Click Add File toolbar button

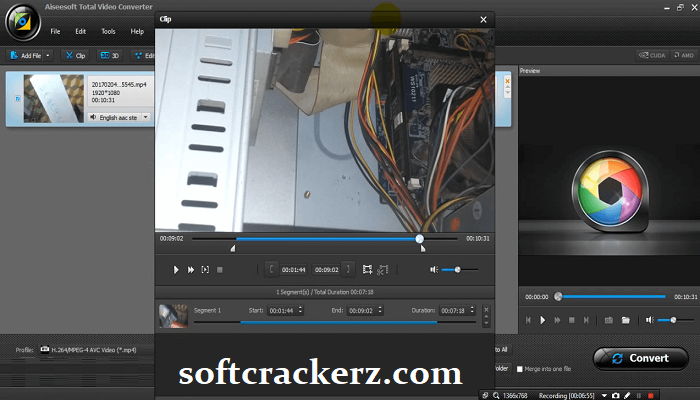click(25, 55)
